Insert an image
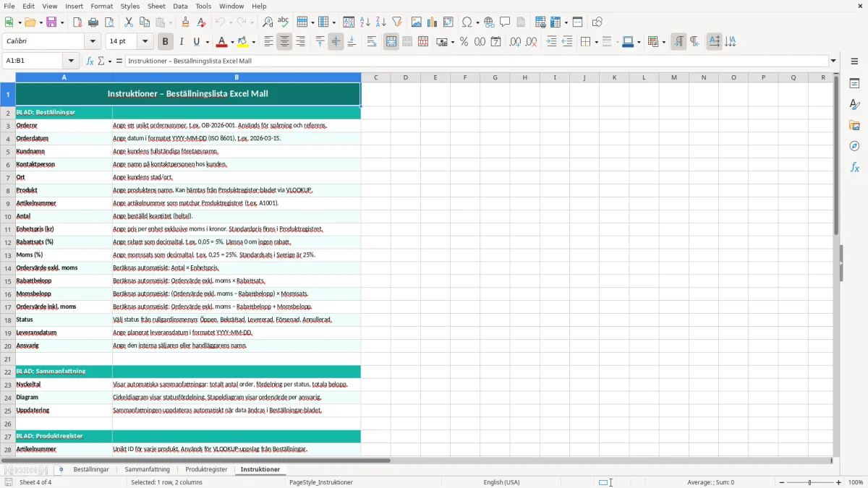Viewport: 868px width, 488px height. click(x=416, y=22)
